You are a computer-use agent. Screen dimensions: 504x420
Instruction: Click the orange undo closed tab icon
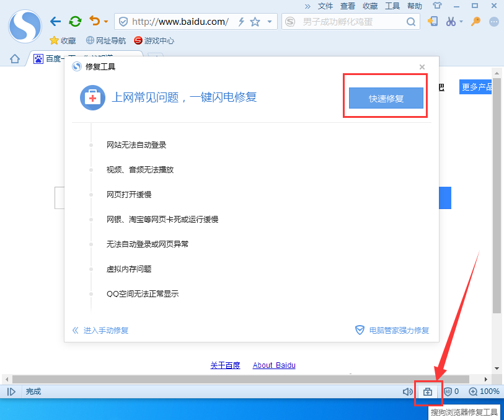coord(95,21)
